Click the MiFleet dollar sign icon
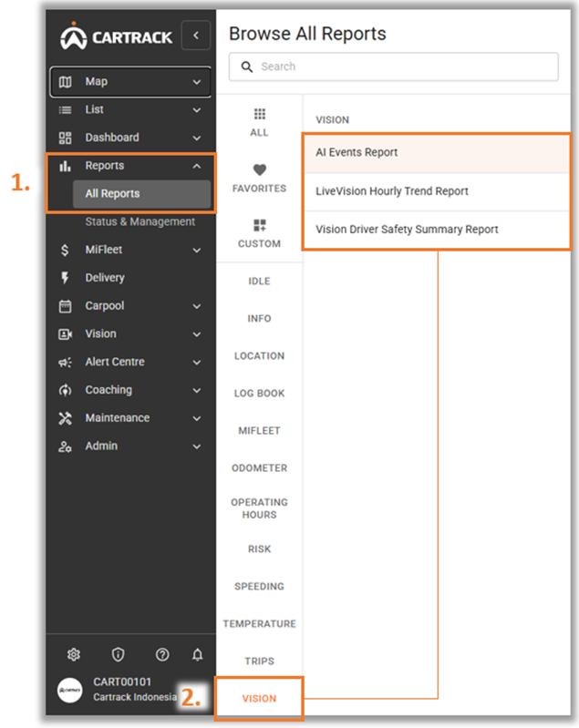Screen dimensions: 579x728 click(65, 251)
